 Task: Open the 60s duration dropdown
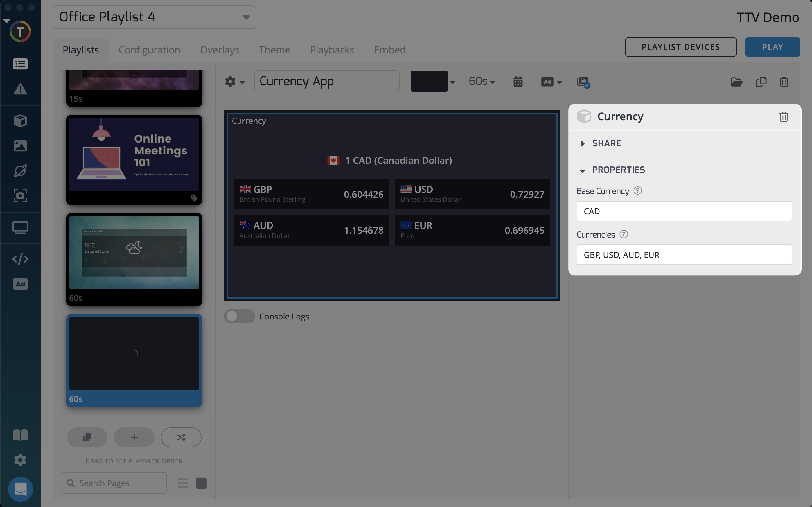tap(482, 82)
